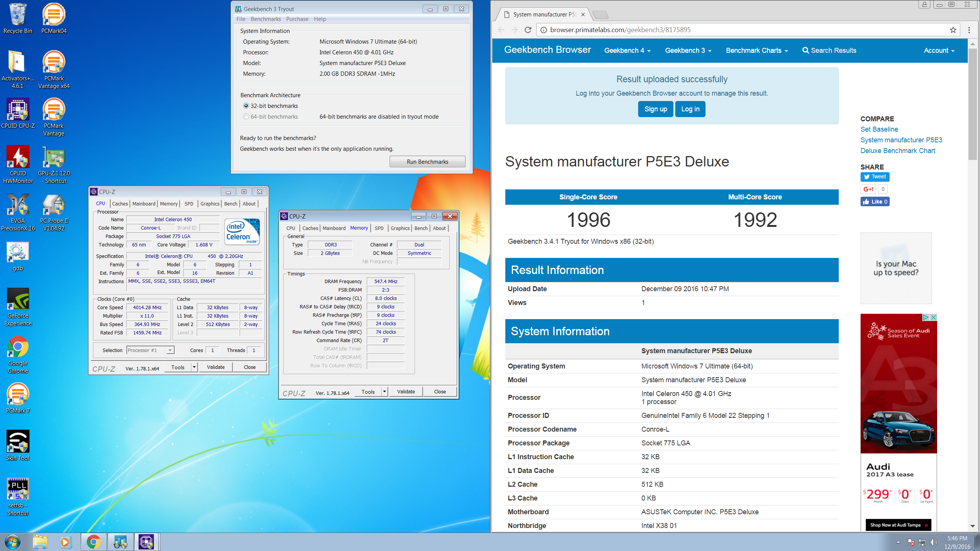Open Geekbench File menu
Image resolution: width=980 pixels, height=551 pixels.
coord(241,19)
